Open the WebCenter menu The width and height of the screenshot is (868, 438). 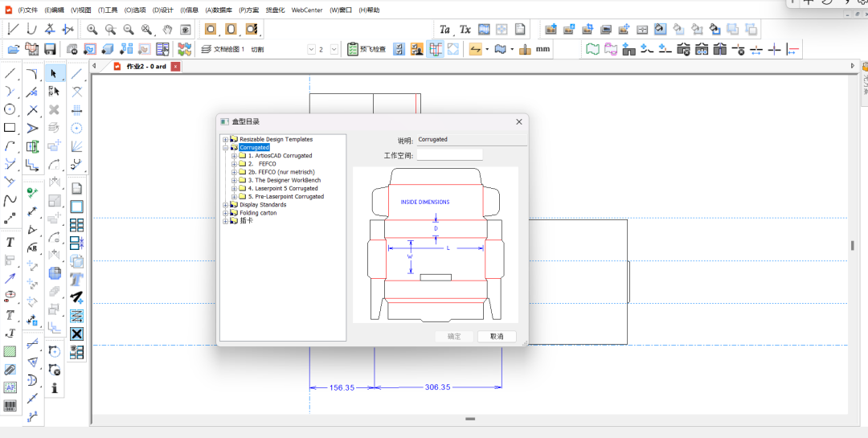tap(306, 10)
